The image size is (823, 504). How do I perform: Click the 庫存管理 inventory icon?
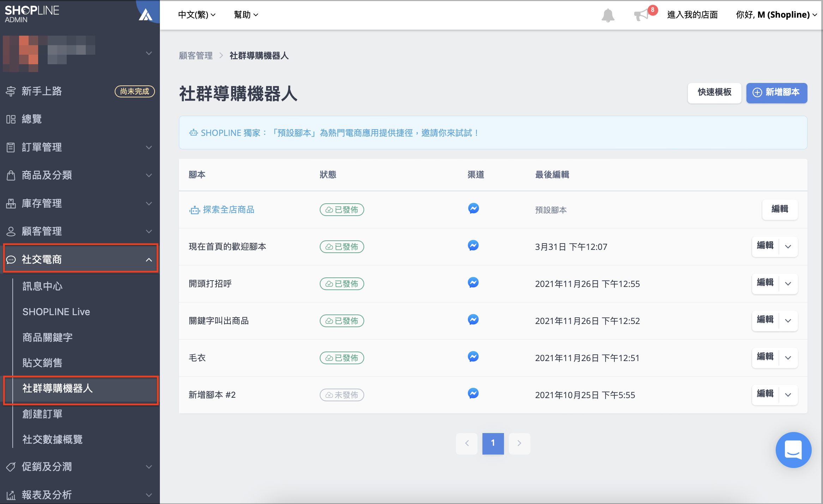tap(11, 203)
